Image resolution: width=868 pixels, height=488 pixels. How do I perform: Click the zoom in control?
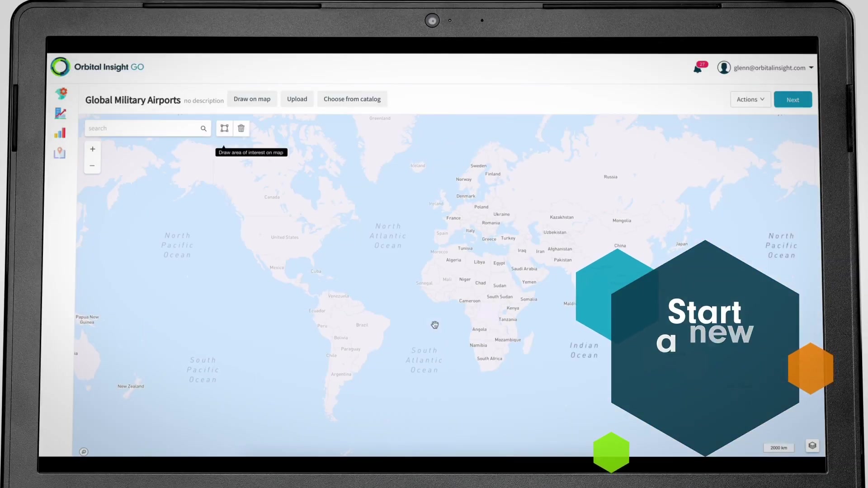point(92,150)
